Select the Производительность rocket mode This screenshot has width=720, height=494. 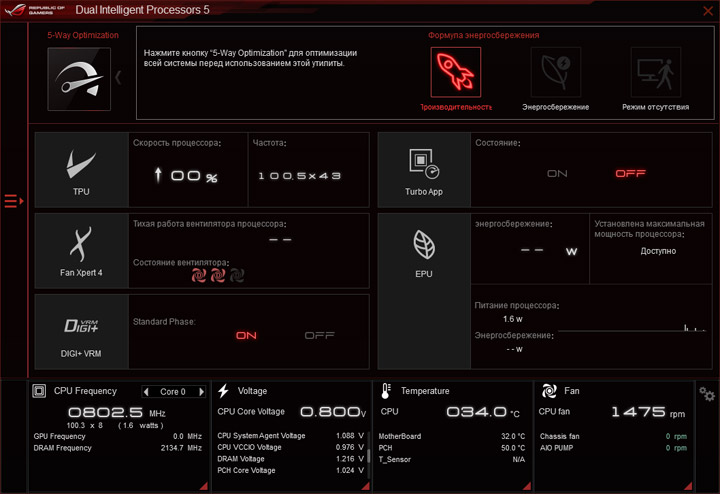(456, 72)
